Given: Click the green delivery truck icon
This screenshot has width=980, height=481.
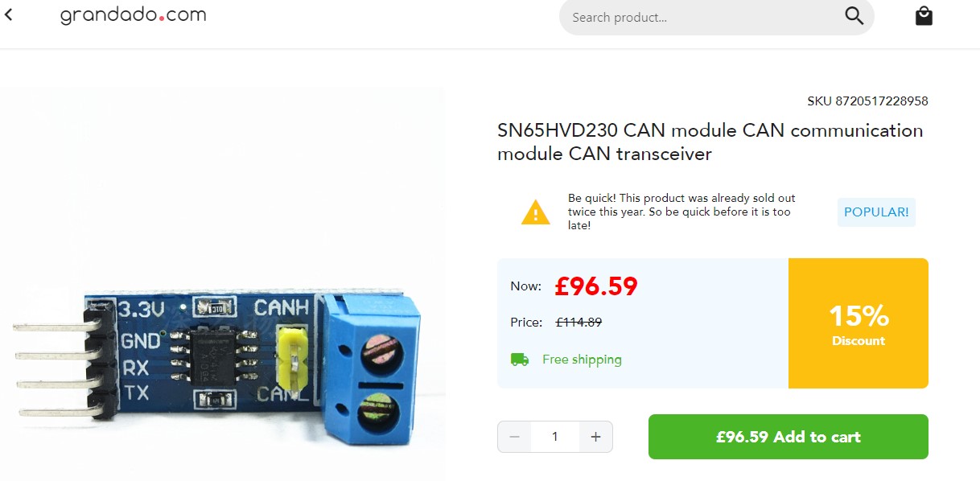Looking at the screenshot, I should 520,360.
